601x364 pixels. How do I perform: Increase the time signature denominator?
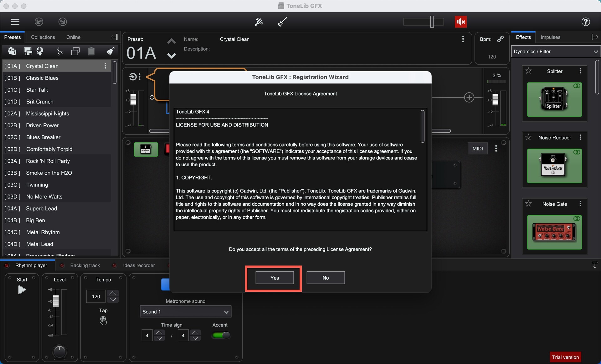(196, 332)
